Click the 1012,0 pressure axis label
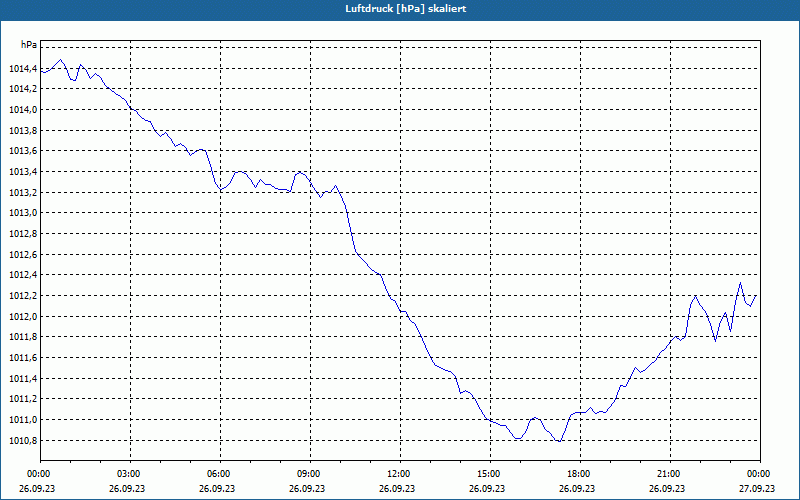800x500 pixels. [x=22, y=316]
